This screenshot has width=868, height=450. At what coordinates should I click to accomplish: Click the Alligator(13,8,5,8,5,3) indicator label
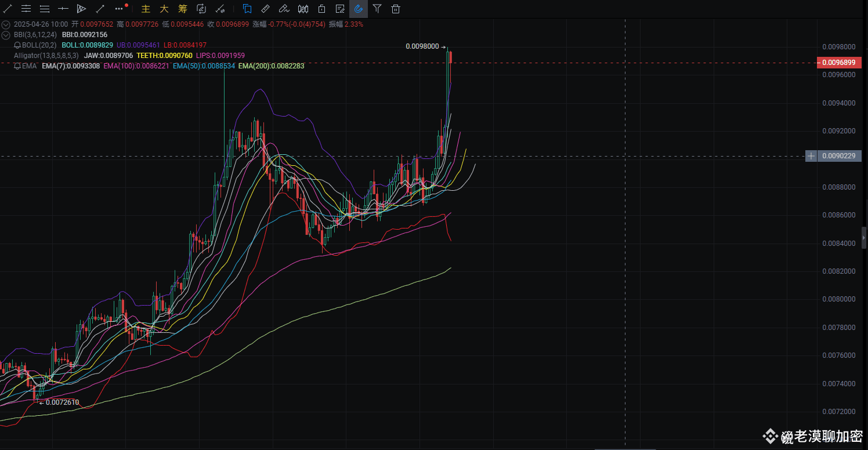tap(46, 56)
